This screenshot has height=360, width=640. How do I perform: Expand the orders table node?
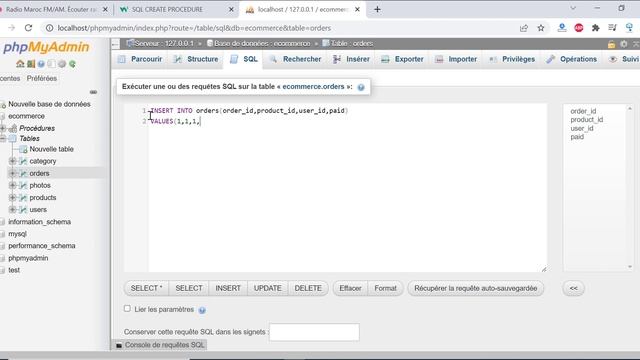pos(13,173)
